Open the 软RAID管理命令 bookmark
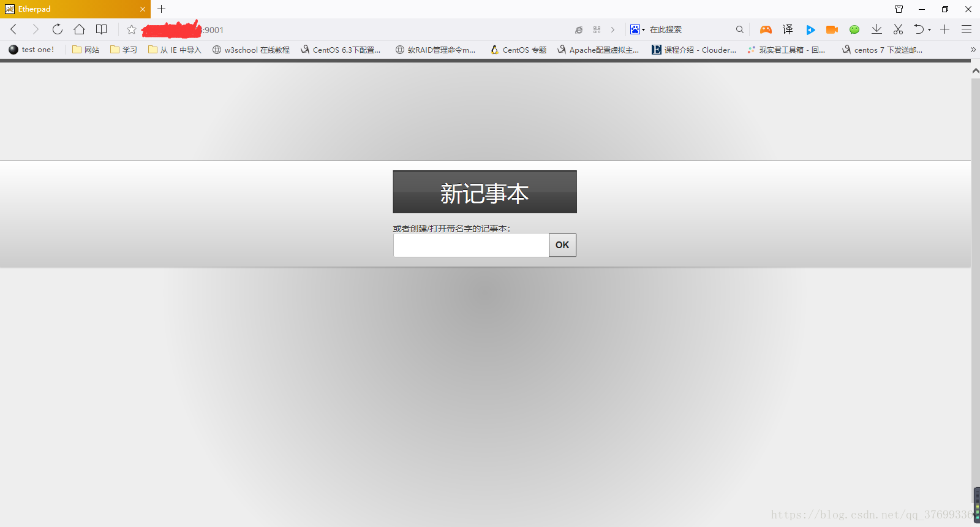Image resolution: width=980 pixels, height=527 pixels. pyautogui.click(x=435, y=50)
